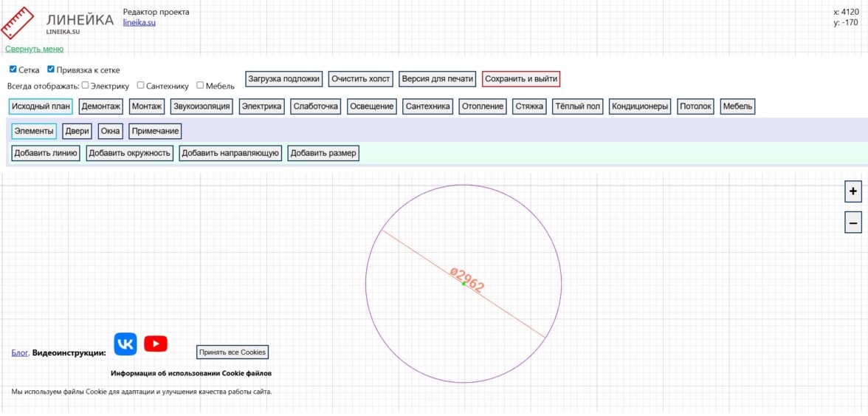Click Добавить окружность button

click(130, 154)
